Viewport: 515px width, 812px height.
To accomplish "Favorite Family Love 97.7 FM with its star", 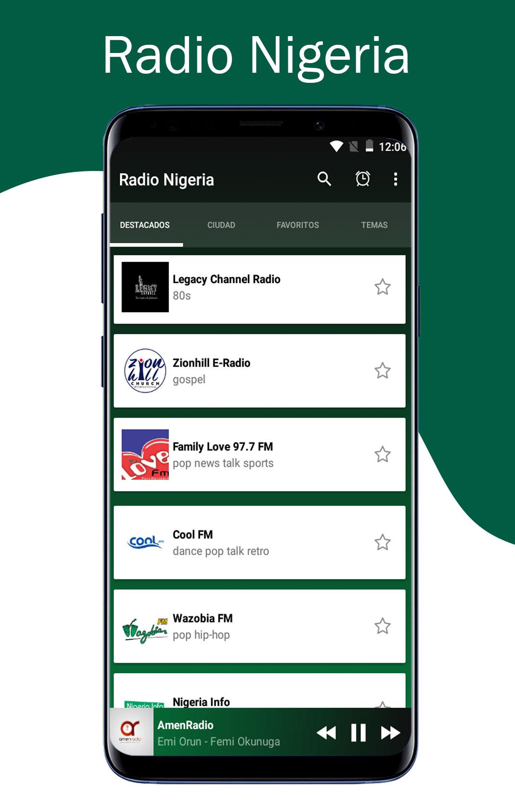I will click(383, 455).
